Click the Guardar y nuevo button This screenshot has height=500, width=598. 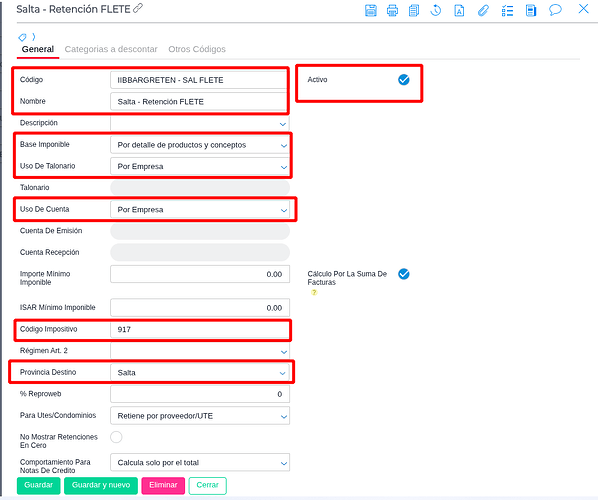coord(101,486)
